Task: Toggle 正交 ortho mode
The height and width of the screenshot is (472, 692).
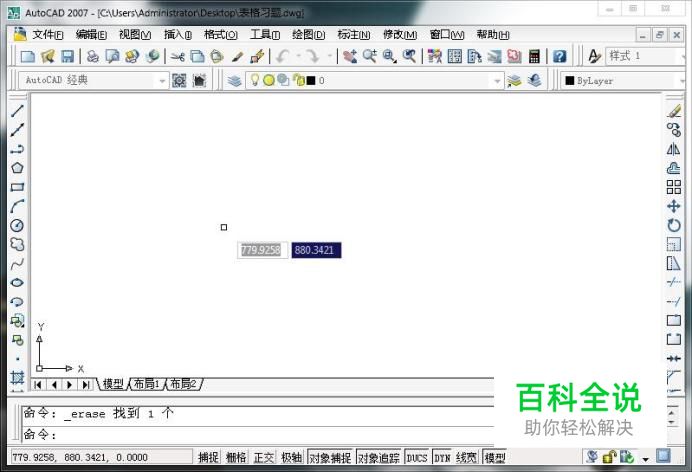Action: point(264,458)
